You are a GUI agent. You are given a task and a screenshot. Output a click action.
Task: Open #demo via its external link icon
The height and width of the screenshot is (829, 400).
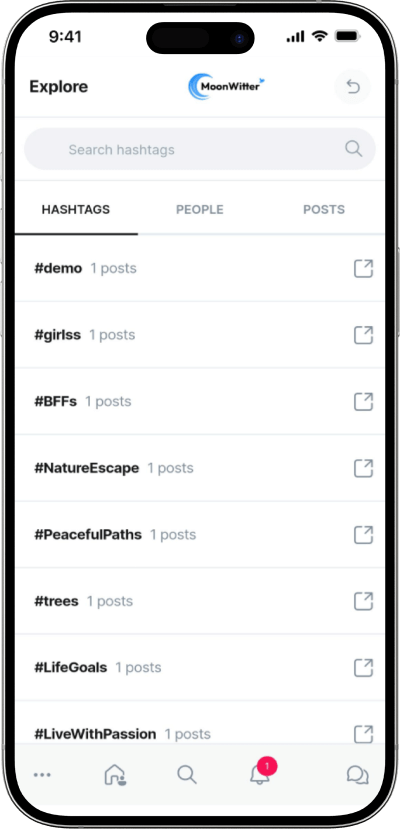click(x=363, y=269)
